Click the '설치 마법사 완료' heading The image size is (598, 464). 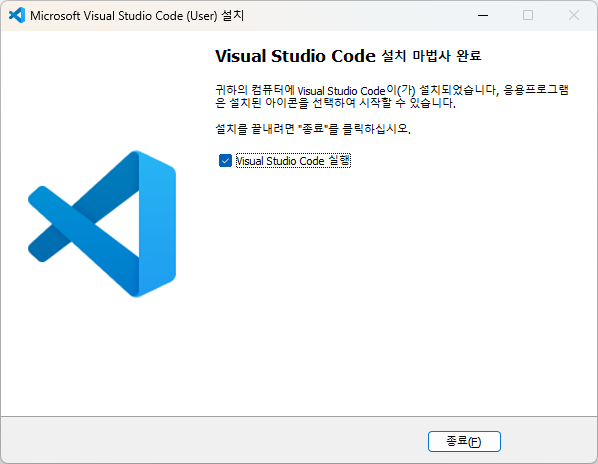[x=431, y=56]
